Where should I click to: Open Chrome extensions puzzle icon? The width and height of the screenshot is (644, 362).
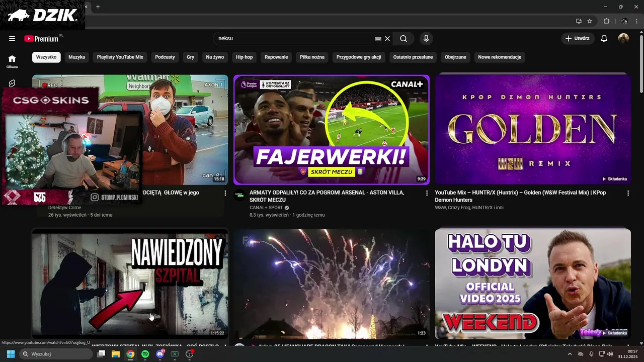[x=606, y=21]
